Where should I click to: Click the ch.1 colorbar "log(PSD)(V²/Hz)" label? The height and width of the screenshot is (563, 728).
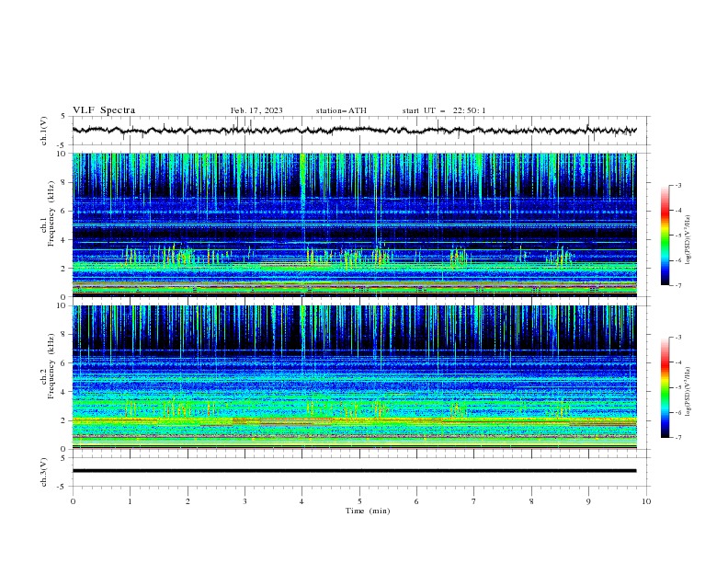click(x=688, y=240)
